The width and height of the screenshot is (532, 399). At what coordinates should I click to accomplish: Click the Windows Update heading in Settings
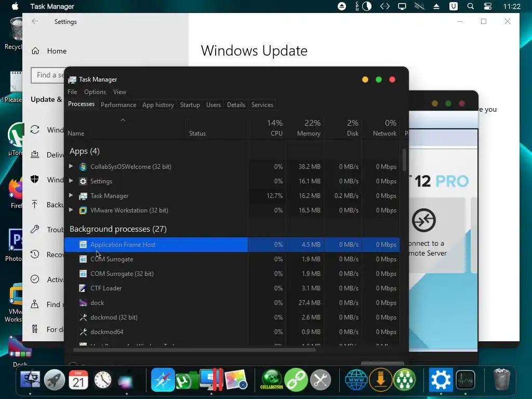point(254,51)
